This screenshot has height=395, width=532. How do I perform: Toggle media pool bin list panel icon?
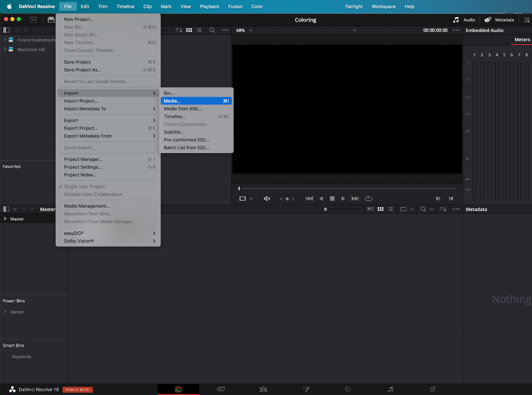[6, 209]
